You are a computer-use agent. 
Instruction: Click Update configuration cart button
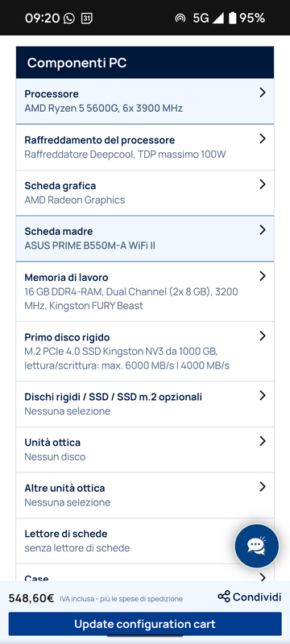click(x=145, y=624)
